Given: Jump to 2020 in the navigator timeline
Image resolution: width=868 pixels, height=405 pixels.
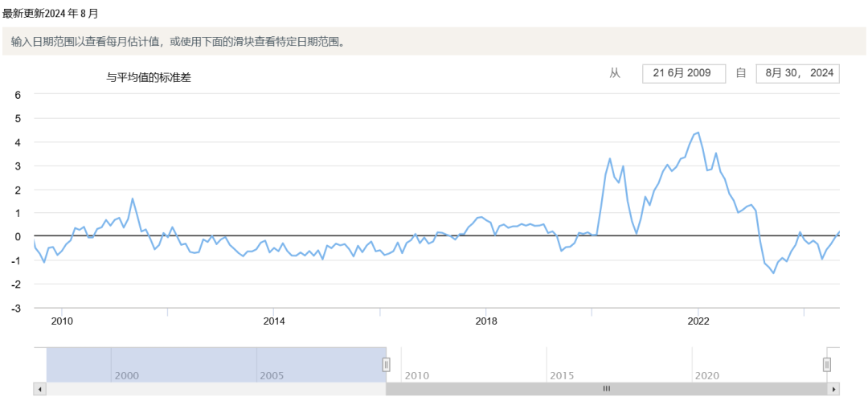Looking at the screenshot, I should 707,375.
